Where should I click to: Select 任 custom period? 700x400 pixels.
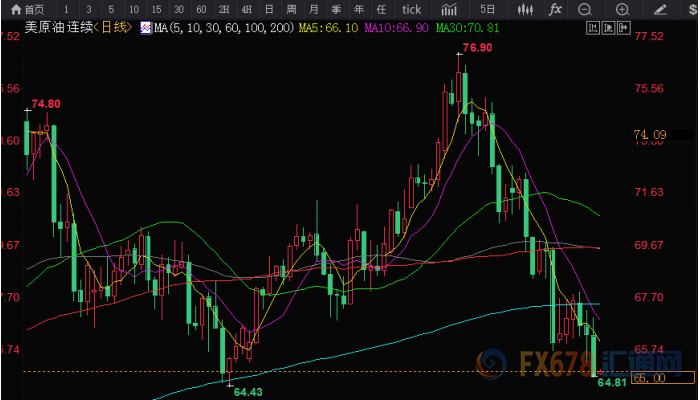pos(381,8)
